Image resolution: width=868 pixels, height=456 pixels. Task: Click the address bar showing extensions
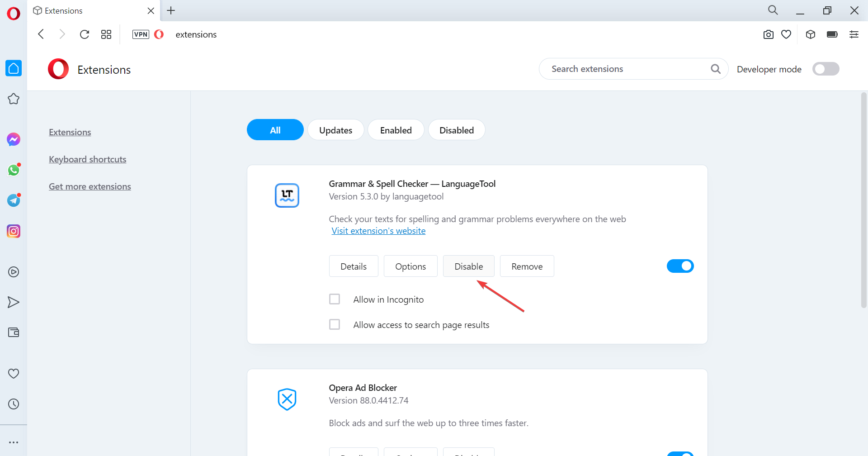(196, 34)
